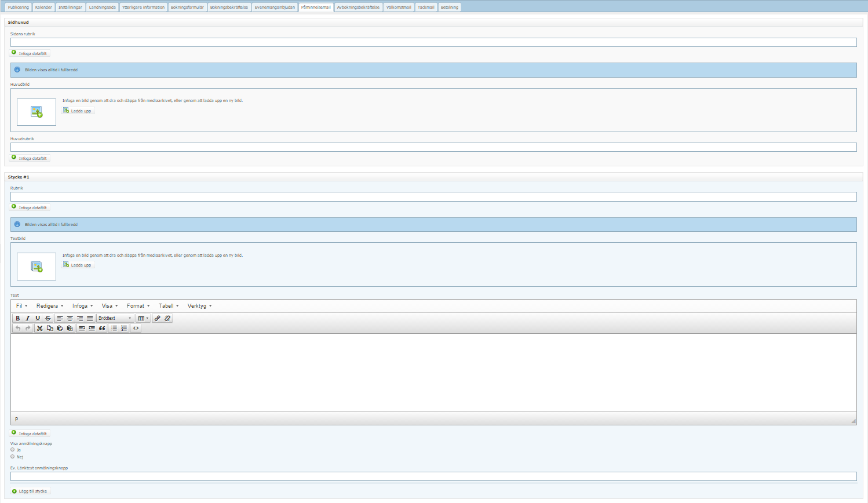Screen dimensions: 868x503
Task: Switch to the Avbokningsbekräftelse tab
Action: click(x=358, y=8)
